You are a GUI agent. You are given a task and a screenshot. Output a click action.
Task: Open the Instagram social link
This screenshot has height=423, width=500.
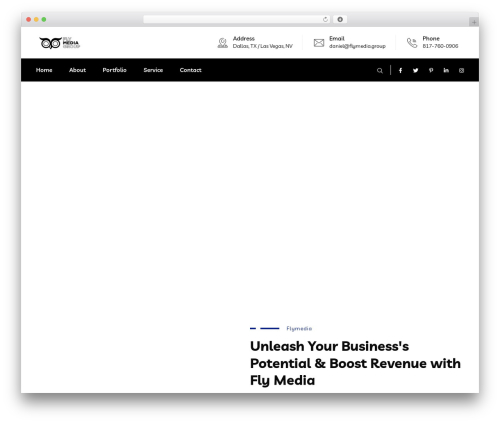[461, 70]
